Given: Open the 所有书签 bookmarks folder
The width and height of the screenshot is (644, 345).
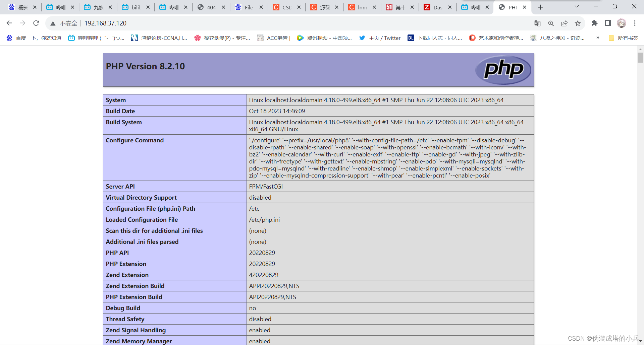Looking at the screenshot, I should pos(624,38).
